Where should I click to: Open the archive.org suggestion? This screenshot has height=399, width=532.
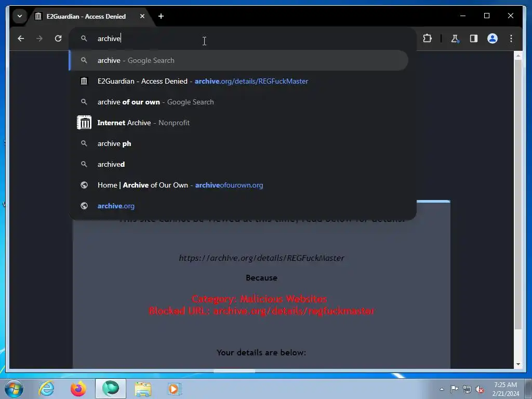point(238,206)
